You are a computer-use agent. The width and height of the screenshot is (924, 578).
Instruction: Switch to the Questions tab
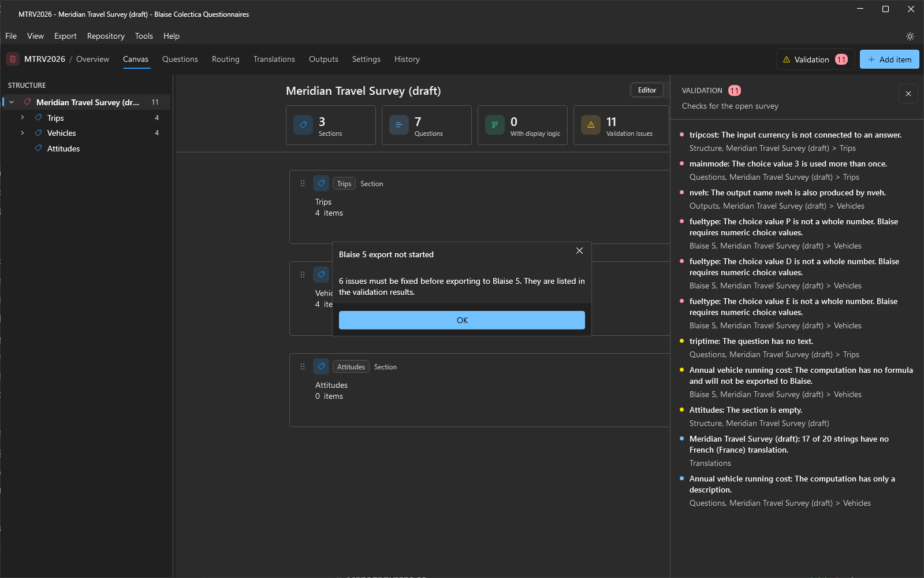pyautogui.click(x=180, y=59)
